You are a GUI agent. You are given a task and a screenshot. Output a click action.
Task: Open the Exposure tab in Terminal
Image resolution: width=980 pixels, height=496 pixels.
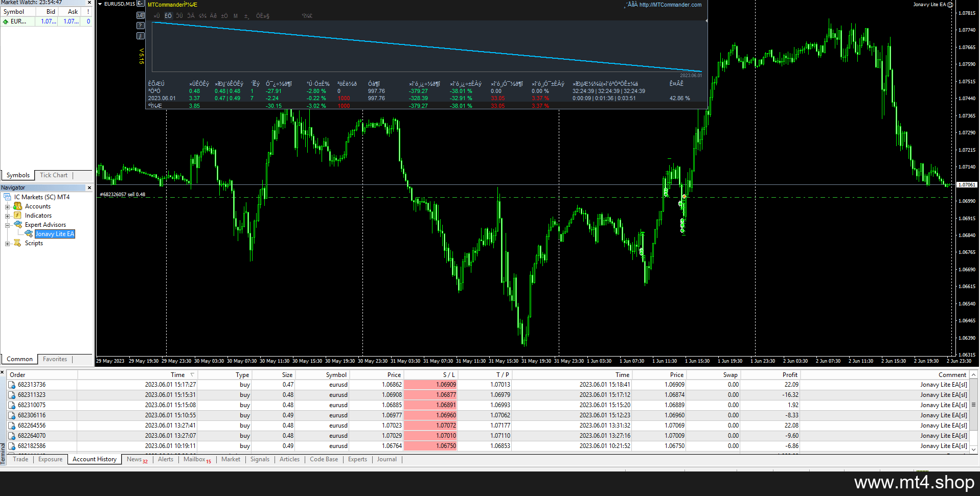tap(50, 459)
